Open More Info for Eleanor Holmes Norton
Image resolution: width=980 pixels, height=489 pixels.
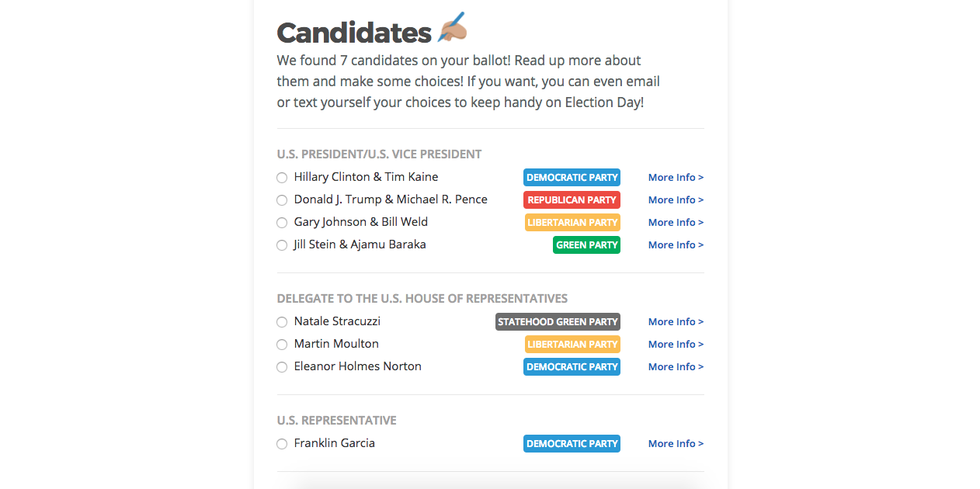point(676,366)
